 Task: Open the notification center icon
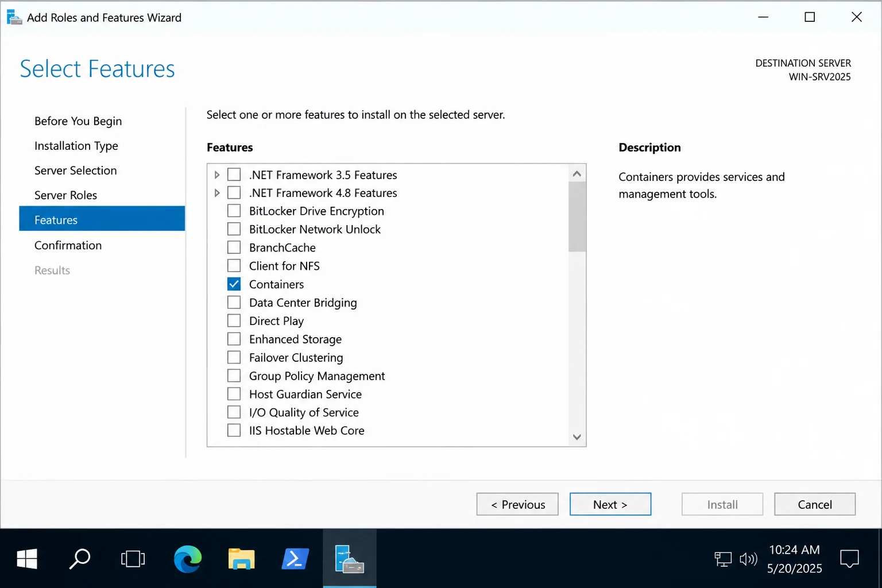(849, 559)
